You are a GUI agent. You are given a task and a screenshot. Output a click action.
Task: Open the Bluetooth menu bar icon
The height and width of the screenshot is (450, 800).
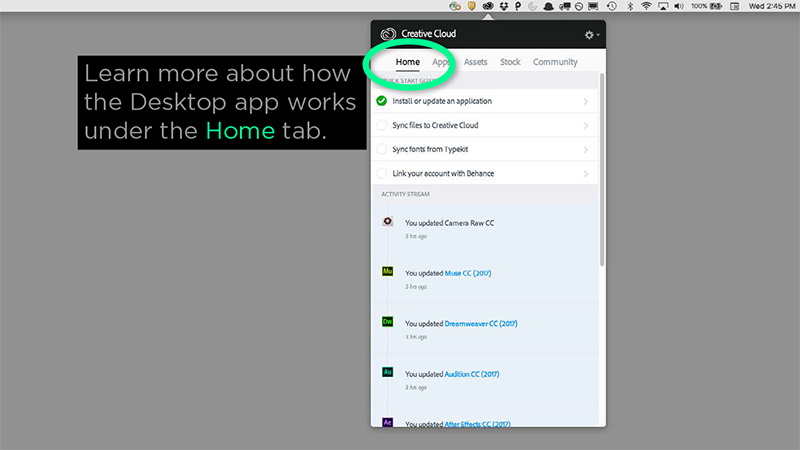(630, 6)
